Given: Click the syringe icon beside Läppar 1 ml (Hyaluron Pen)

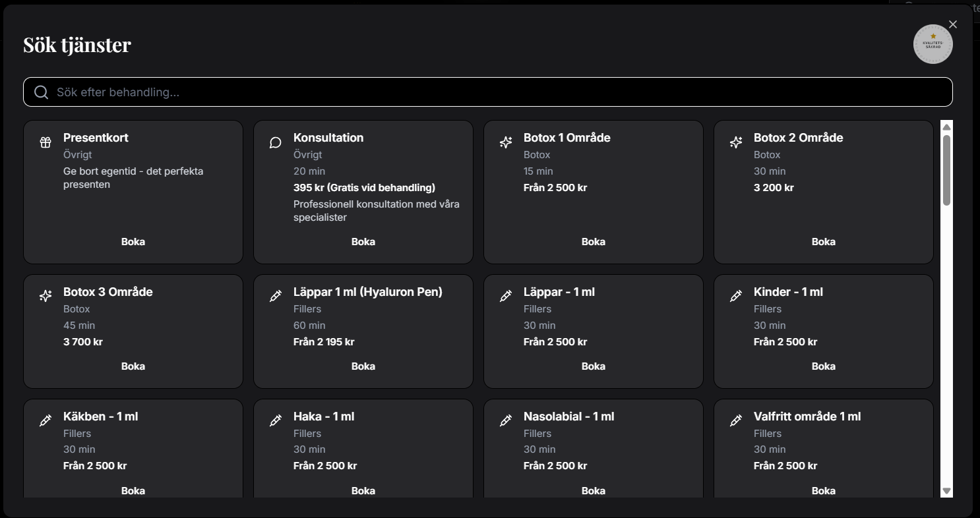Looking at the screenshot, I should click(x=276, y=297).
